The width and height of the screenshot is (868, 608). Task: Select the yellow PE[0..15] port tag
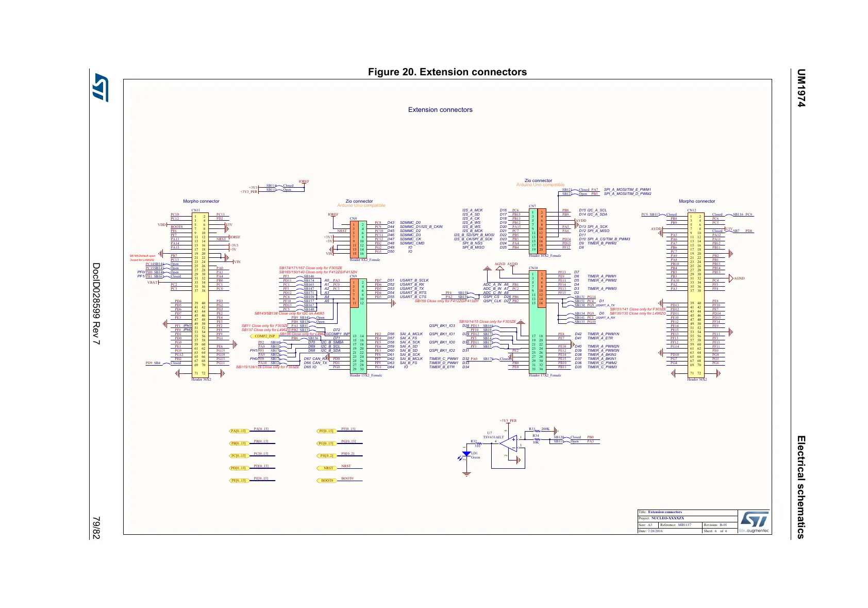click(x=239, y=481)
